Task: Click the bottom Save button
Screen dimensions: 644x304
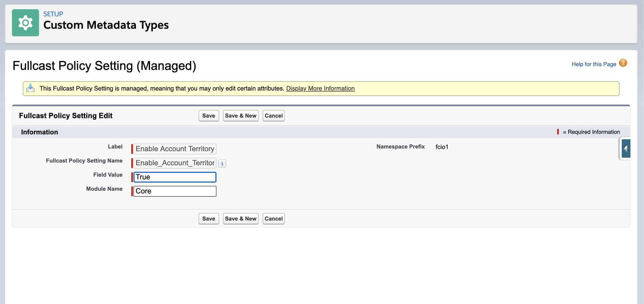Action: 209,219
